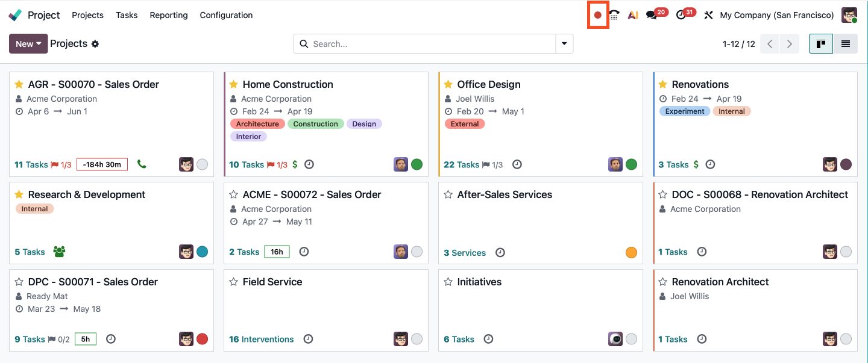The width and height of the screenshot is (868, 363).
Task: Click the team members icon on Research & Development
Action: [x=59, y=252]
